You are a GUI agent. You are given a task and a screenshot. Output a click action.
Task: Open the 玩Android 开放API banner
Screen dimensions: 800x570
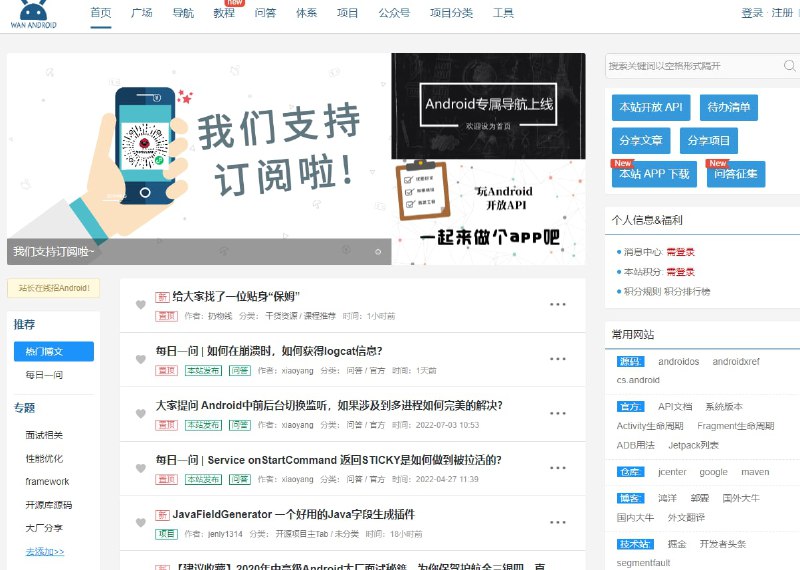point(488,212)
